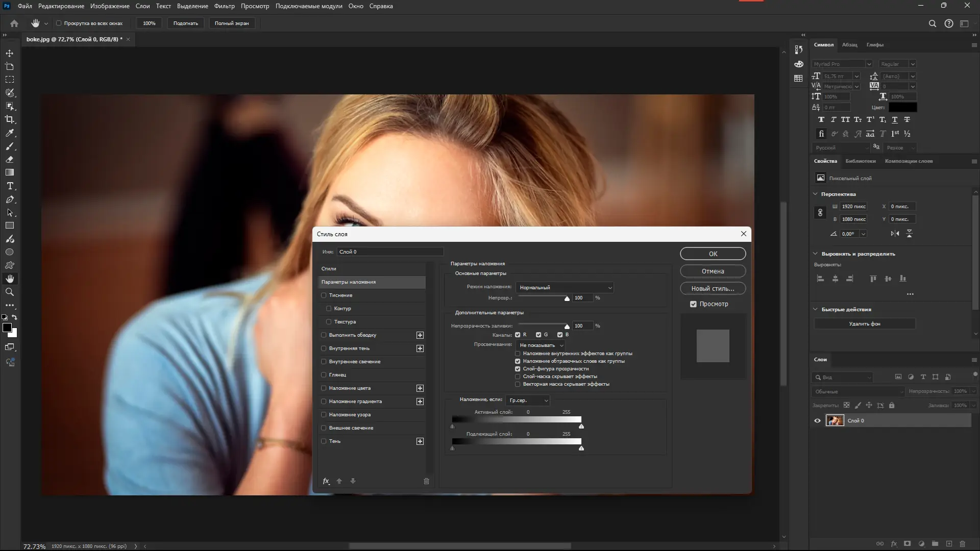Select the Type tool
This screenshot has height=551, width=980.
[x=10, y=186]
